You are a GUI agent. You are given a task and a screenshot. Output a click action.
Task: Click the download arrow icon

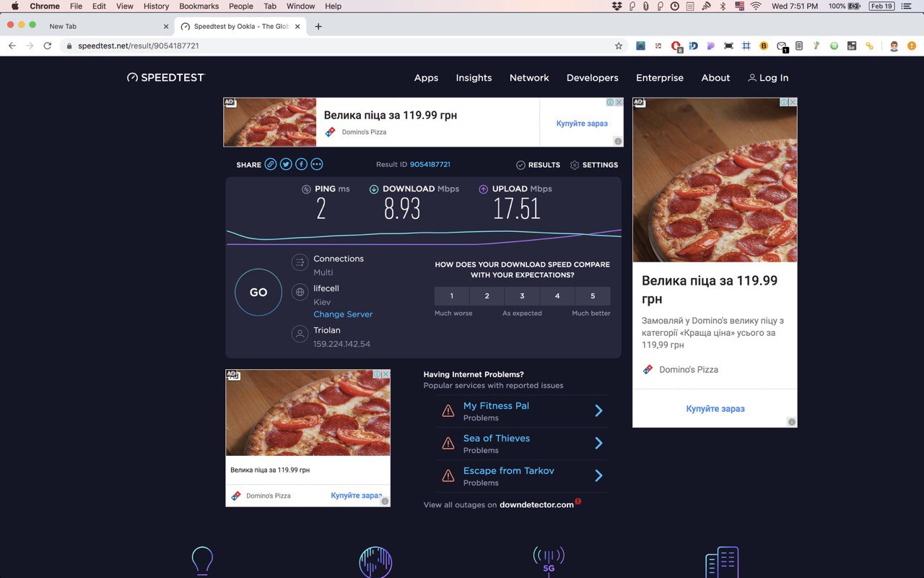tap(374, 189)
